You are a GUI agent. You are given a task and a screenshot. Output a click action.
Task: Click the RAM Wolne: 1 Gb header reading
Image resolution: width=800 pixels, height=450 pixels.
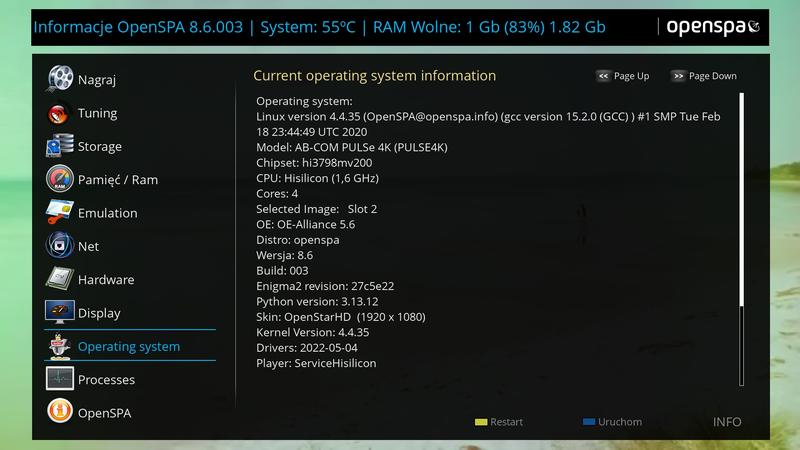click(x=489, y=27)
